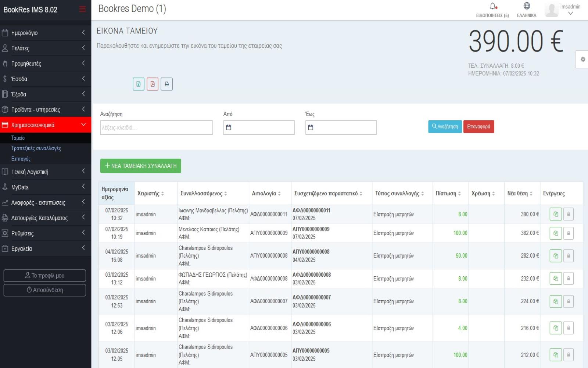The height and width of the screenshot is (368, 588).
Task: Click copy icon for row ΑΦΔ00000000007
Action: (x=556, y=301)
